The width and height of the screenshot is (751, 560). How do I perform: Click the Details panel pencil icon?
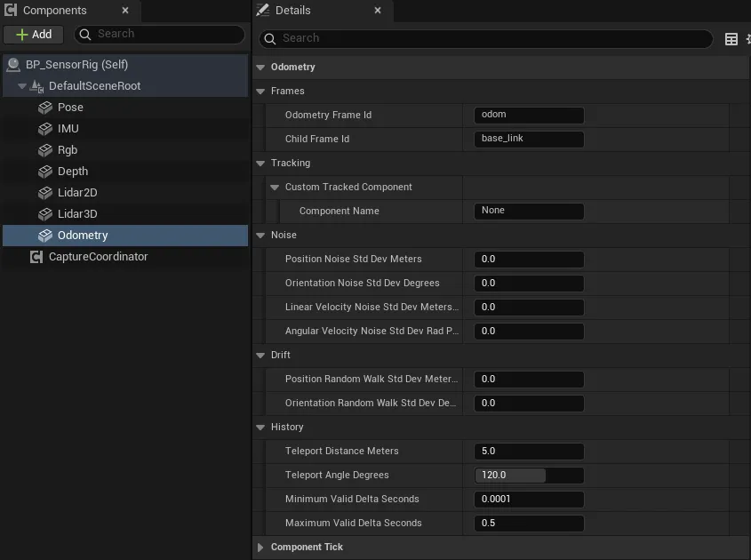[262, 10]
